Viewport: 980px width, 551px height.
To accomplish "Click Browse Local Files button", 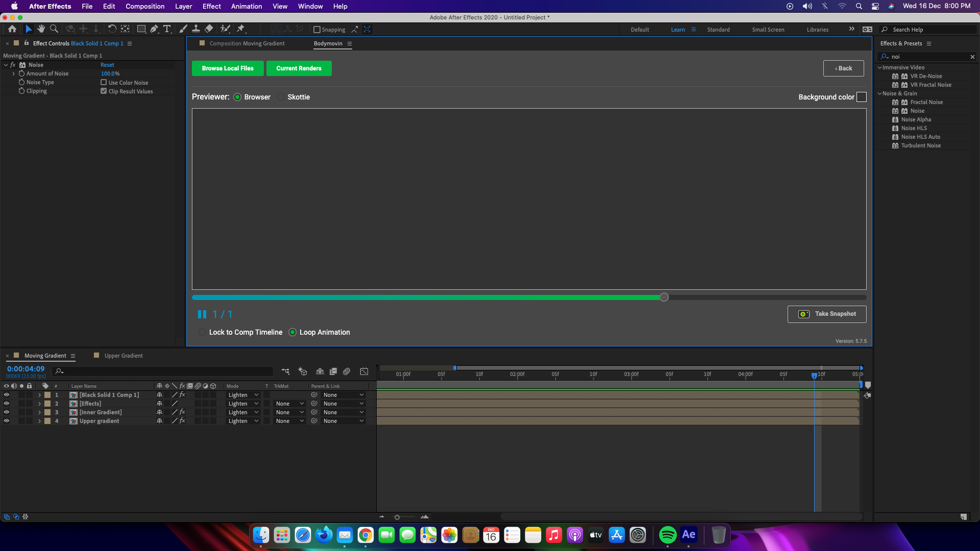I will (x=228, y=68).
